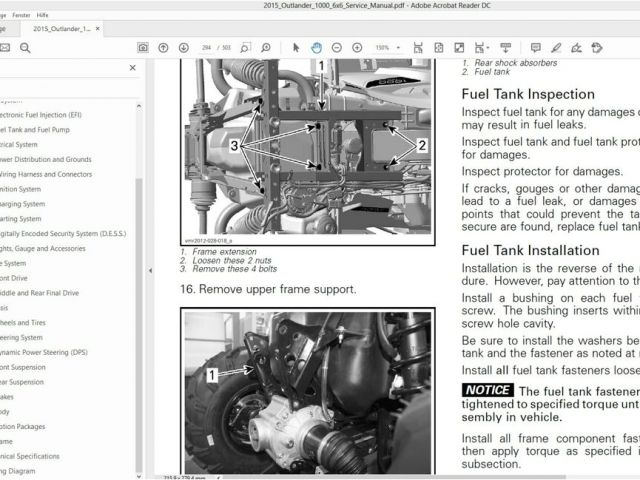
Task: Click the previous page up-arrow icon
Action: (164, 47)
